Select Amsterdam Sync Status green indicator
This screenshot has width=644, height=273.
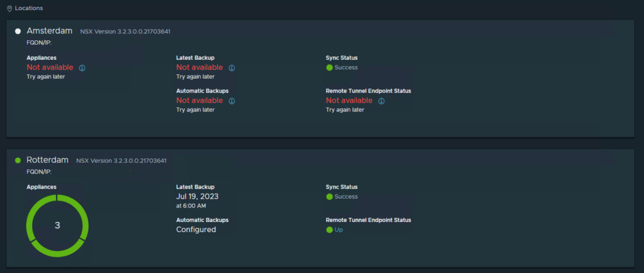(330, 68)
